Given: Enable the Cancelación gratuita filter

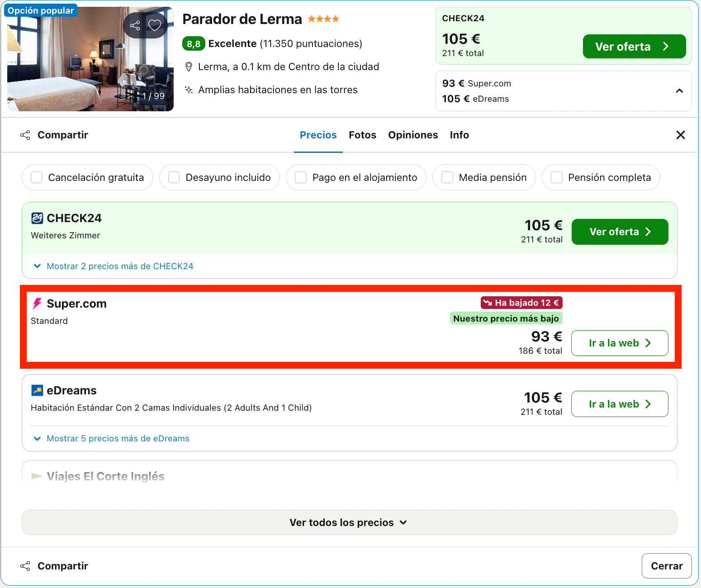Looking at the screenshot, I should coord(37,177).
